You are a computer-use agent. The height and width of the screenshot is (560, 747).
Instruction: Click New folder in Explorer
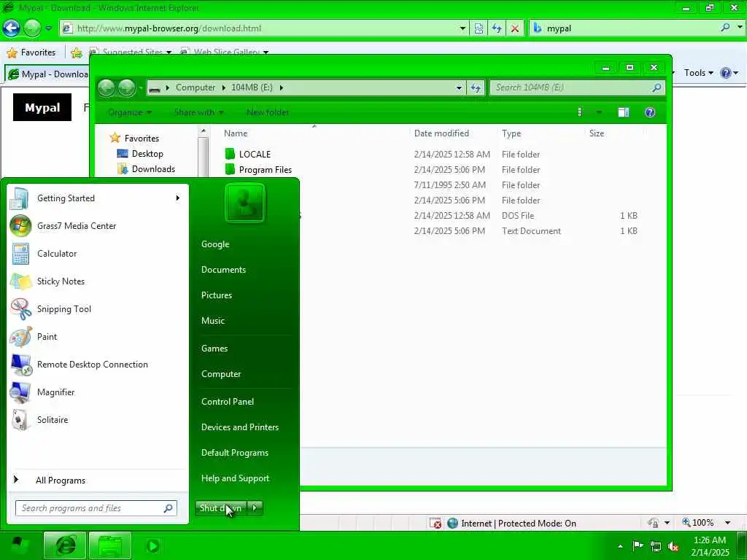pos(267,112)
